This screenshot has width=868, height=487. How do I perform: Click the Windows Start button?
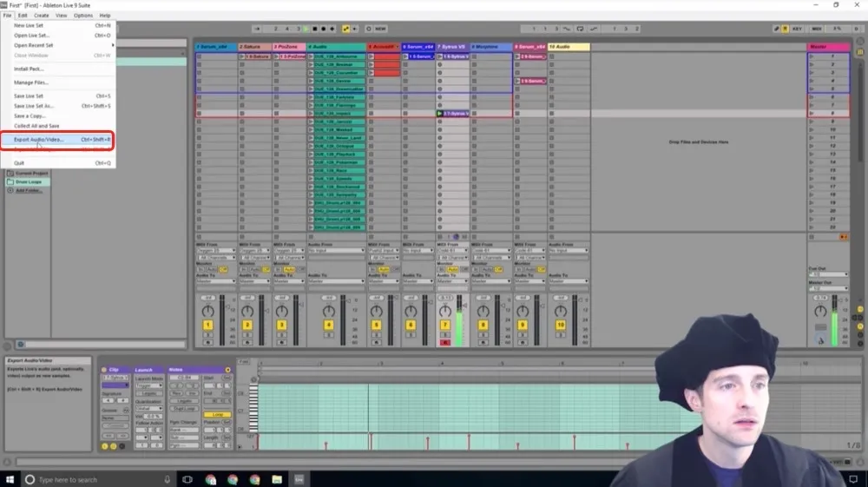click(x=10, y=479)
